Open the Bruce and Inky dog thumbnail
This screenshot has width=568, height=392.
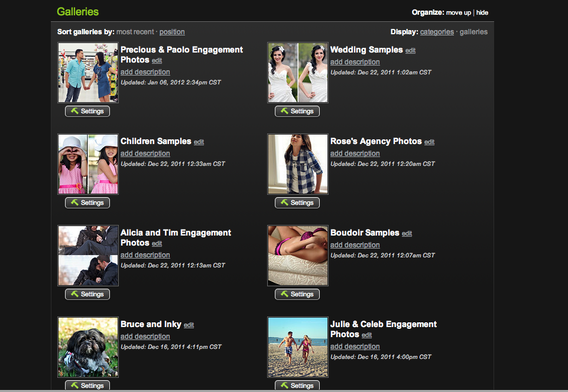click(x=88, y=347)
